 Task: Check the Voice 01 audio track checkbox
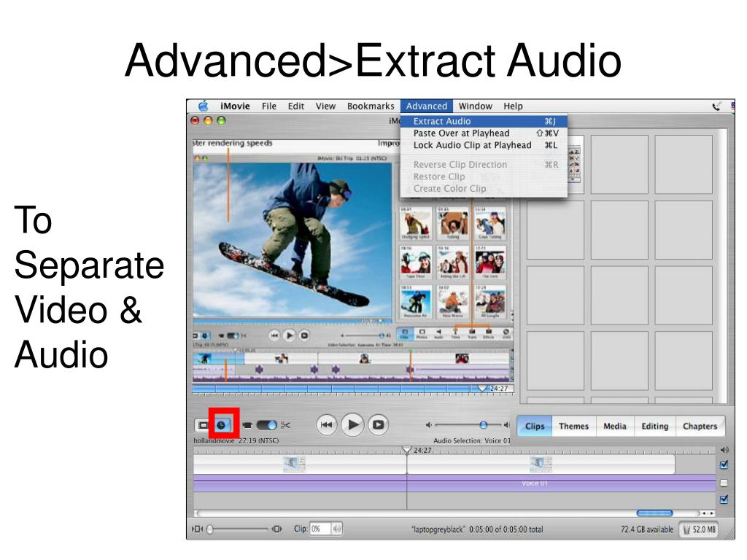724,483
